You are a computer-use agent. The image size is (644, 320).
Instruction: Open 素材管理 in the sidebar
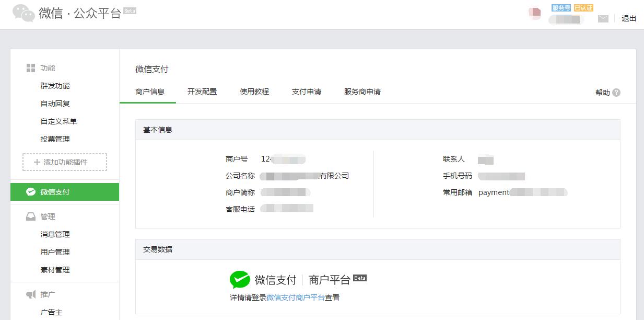[x=55, y=270]
